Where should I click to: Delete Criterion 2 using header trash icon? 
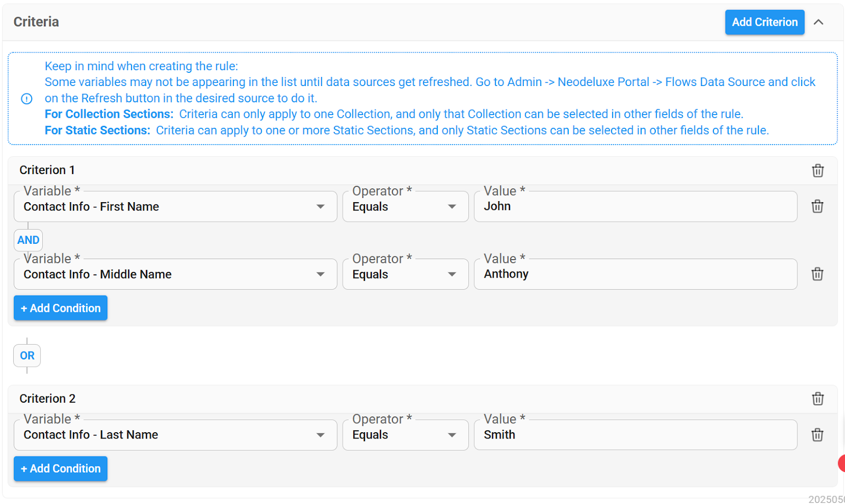point(818,398)
